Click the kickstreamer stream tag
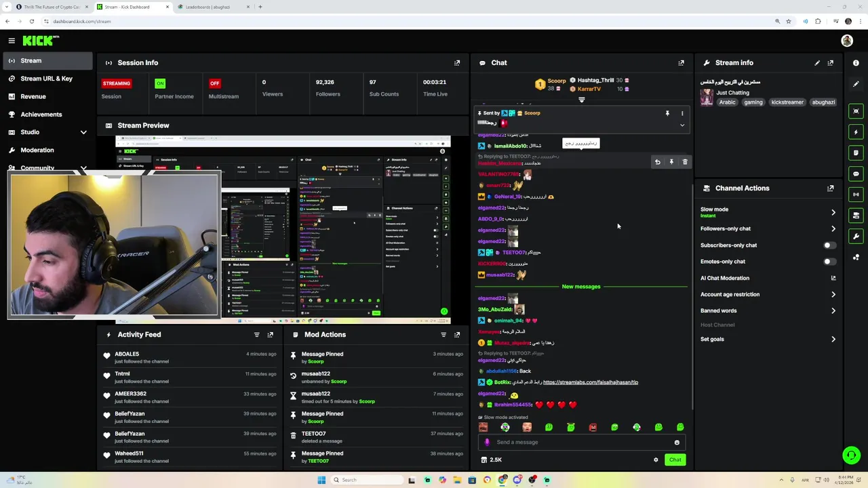The width and height of the screenshot is (868, 488). coord(787,102)
